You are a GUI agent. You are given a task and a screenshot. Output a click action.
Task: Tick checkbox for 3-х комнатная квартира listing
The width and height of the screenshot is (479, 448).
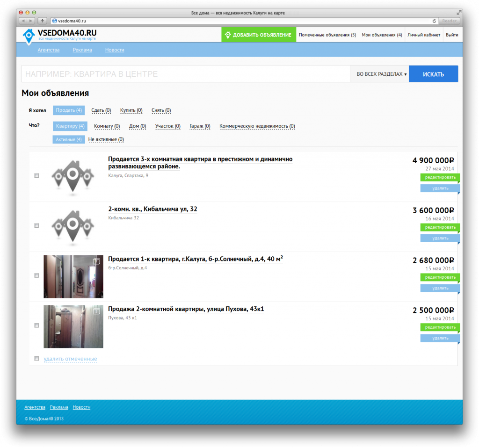click(x=36, y=175)
